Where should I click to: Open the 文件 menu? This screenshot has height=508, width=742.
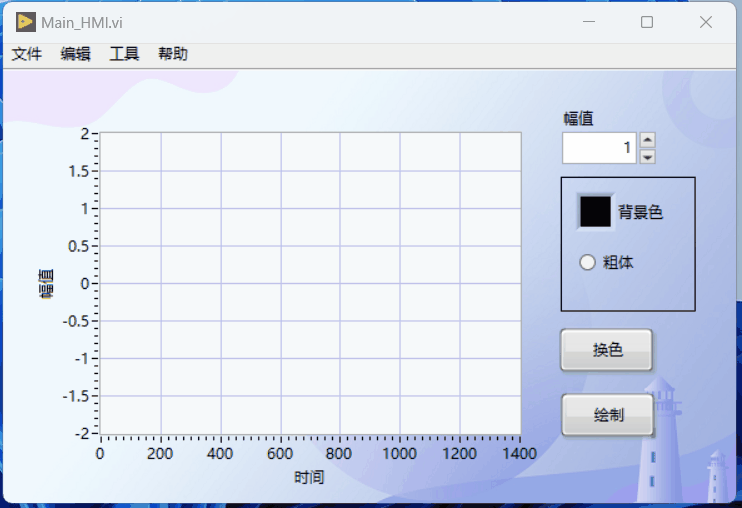[x=27, y=54]
